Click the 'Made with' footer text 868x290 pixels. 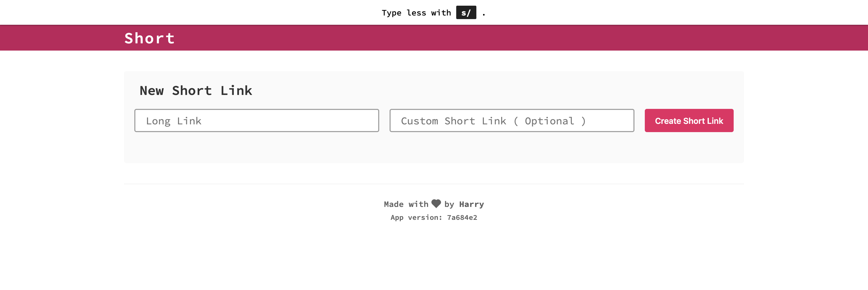pyautogui.click(x=406, y=204)
